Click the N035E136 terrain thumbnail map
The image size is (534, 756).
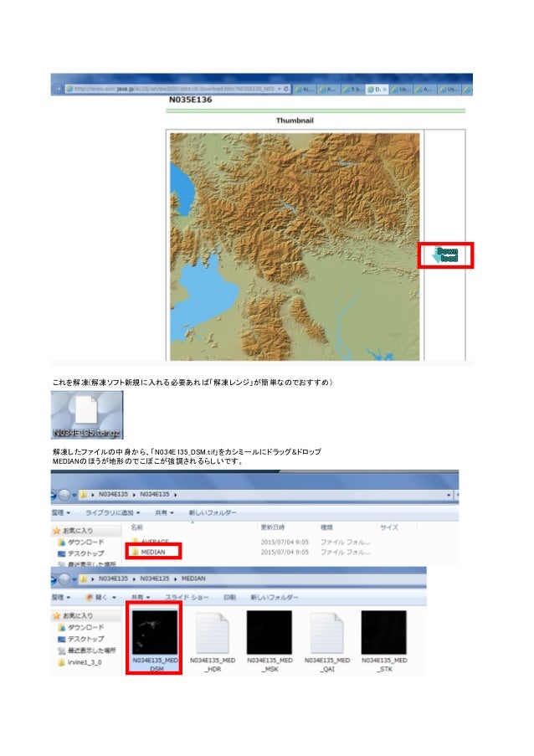[x=295, y=246]
